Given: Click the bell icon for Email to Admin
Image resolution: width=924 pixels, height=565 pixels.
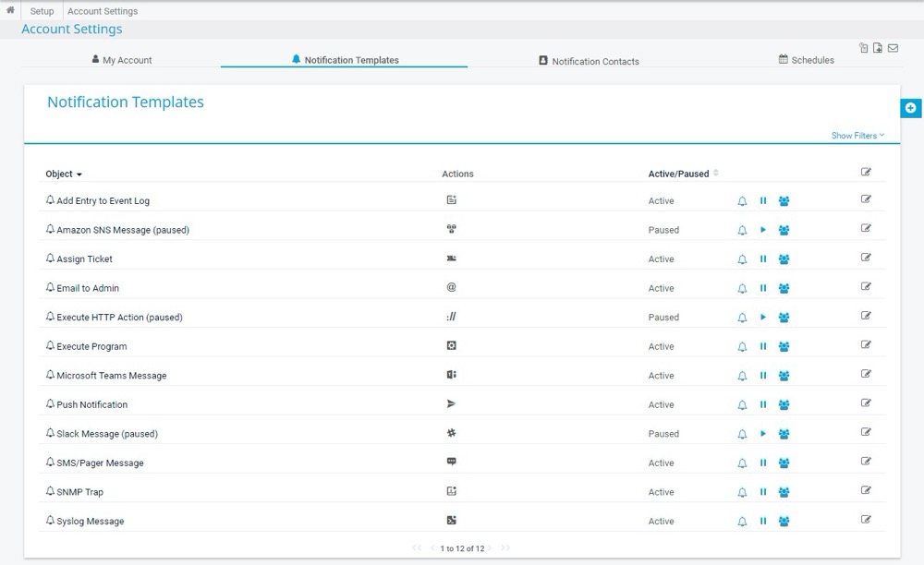Looking at the screenshot, I should [742, 289].
